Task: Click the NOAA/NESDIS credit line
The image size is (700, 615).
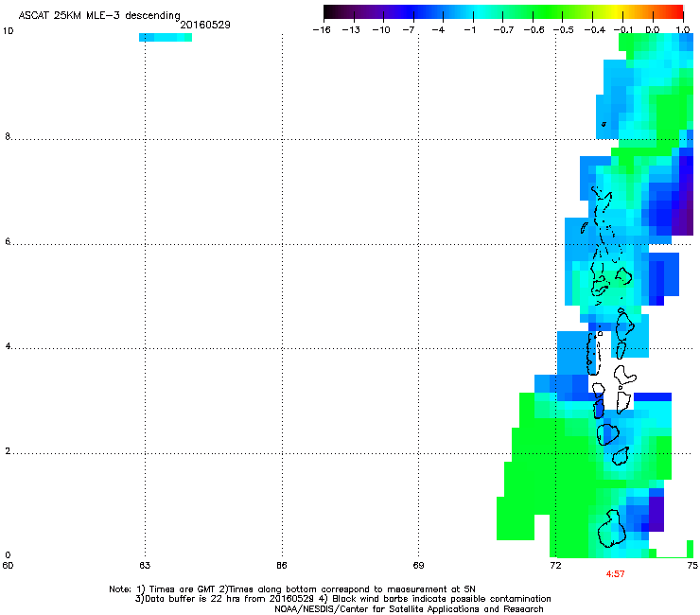Action: pyautogui.click(x=409, y=609)
